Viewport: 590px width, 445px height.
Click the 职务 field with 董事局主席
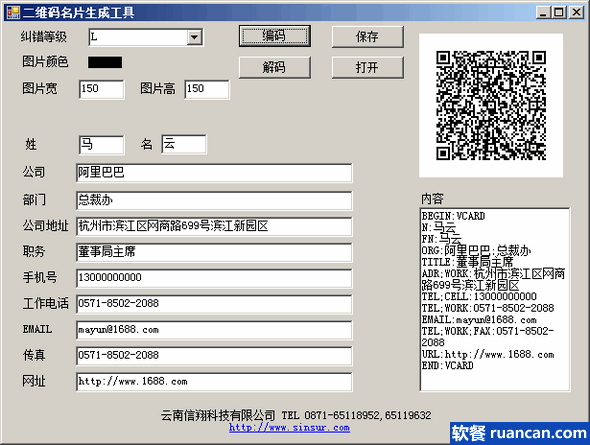(214, 252)
